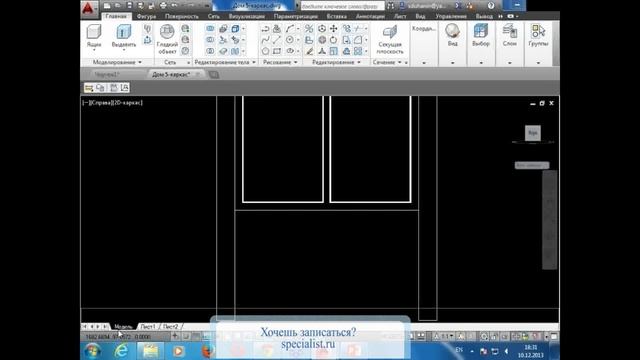Switch to the Лист1 layout tab
Screen dimensions: 640x360
click(148, 327)
